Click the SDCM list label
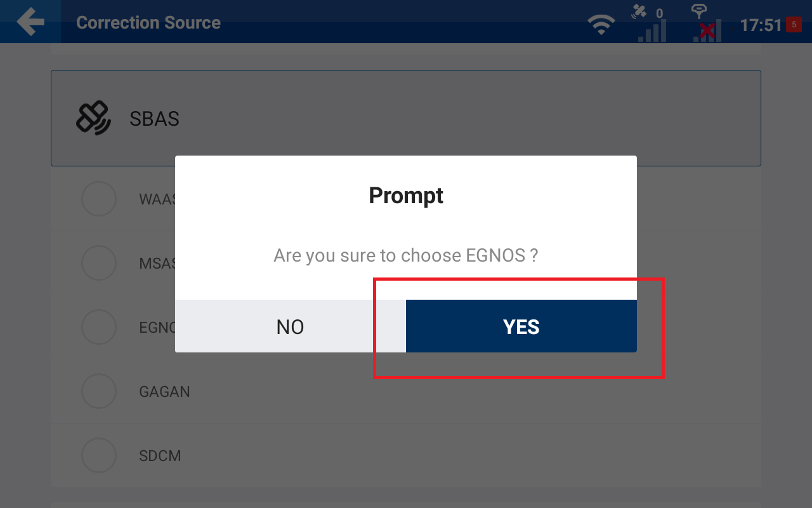 [x=160, y=456]
